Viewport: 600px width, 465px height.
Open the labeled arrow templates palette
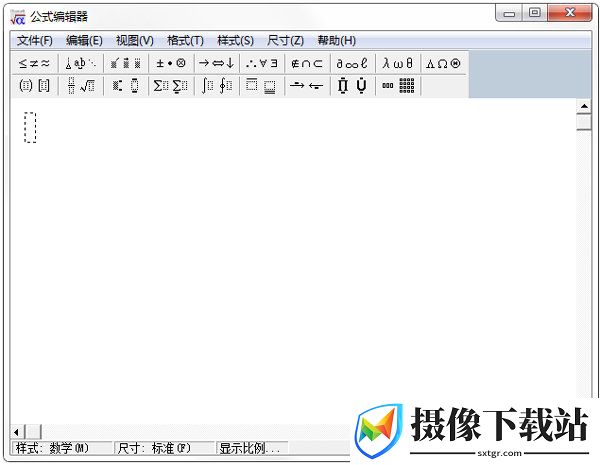pos(307,86)
